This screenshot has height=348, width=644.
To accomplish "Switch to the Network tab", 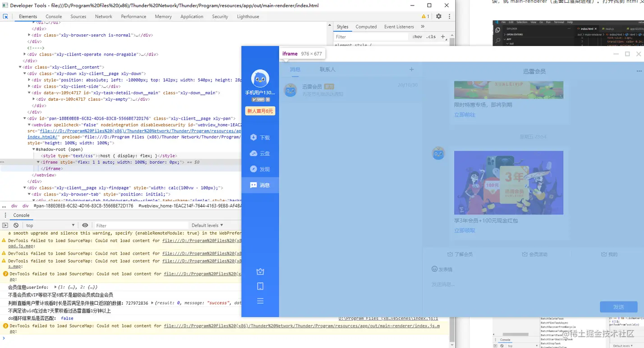I will 103,17.
